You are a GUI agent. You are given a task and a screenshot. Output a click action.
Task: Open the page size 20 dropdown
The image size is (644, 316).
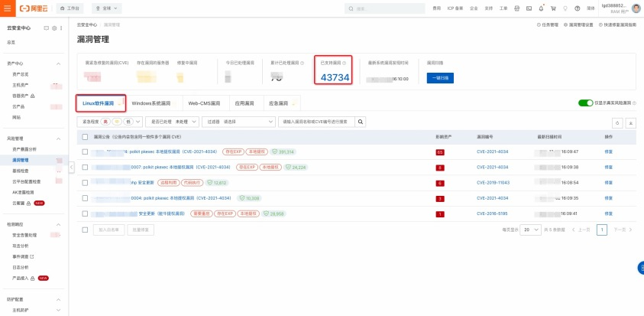[x=530, y=230]
